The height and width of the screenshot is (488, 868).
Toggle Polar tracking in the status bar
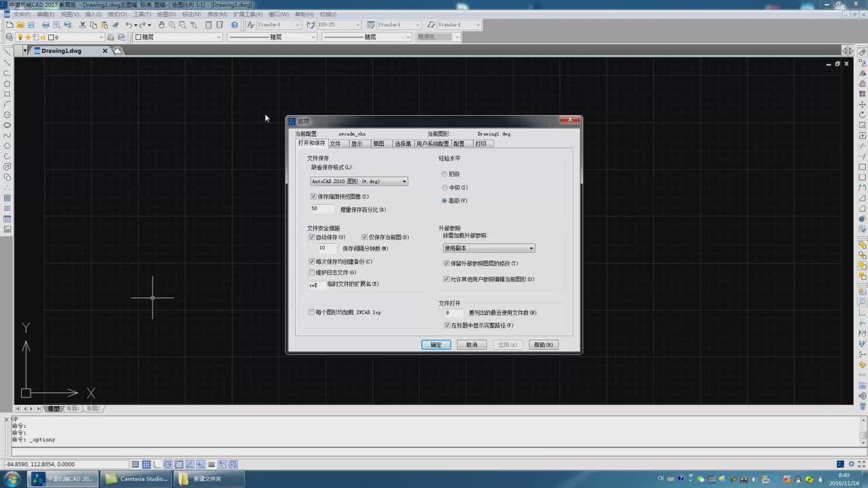[x=168, y=464]
